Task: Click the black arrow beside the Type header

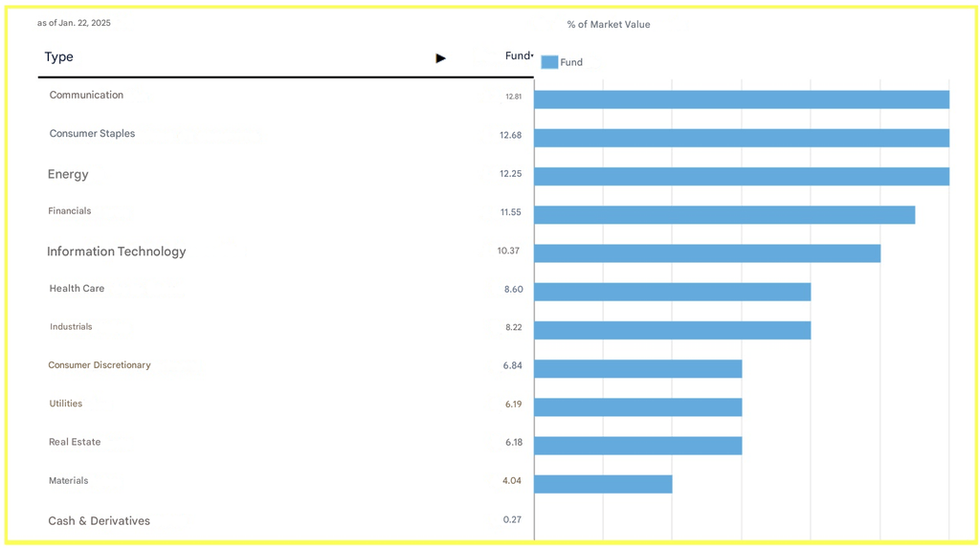Action: tap(440, 58)
